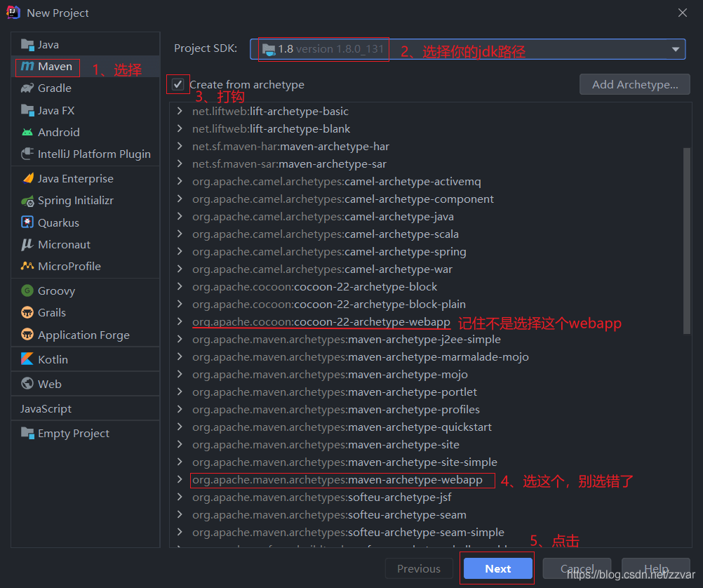Choose Gradle project type label

(55, 88)
